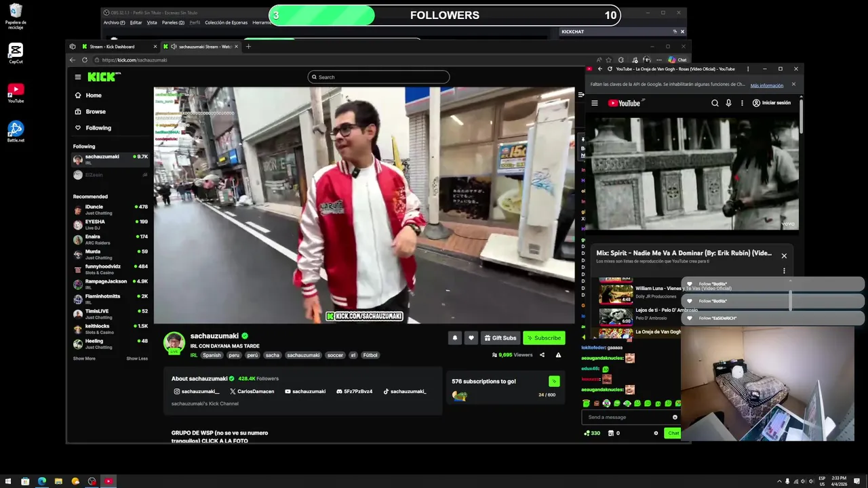Open YouTube app from Windows taskbar
Viewport: 868px width, 488px height.
(x=108, y=481)
